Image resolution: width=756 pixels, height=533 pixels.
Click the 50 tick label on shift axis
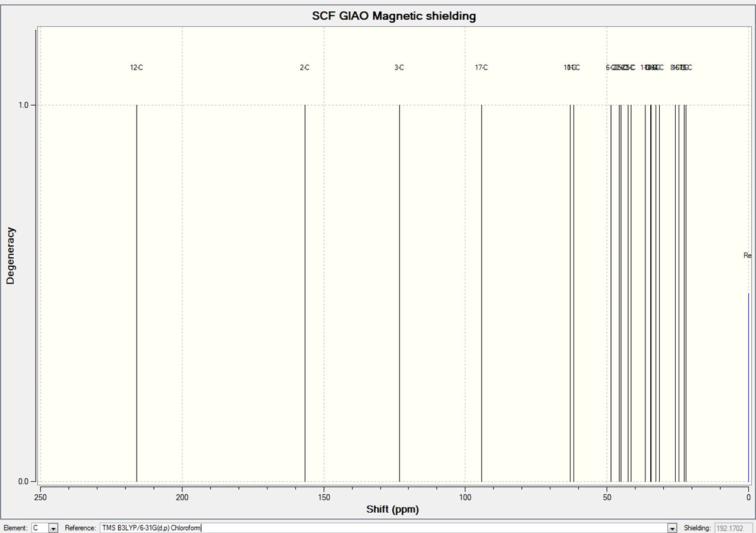tap(607, 497)
